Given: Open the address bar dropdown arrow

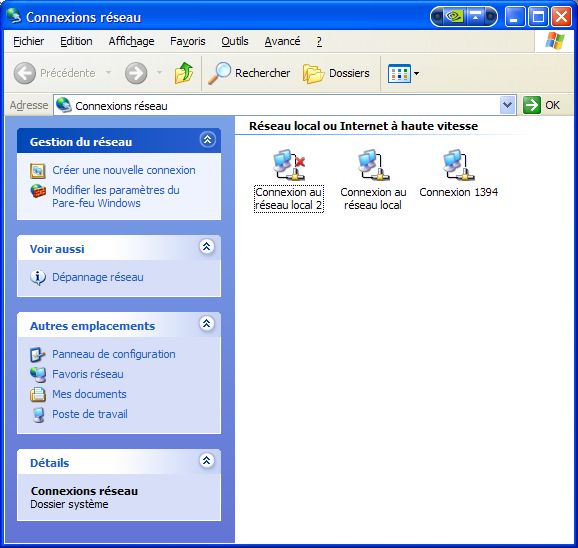Looking at the screenshot, I should pos(507,105).
